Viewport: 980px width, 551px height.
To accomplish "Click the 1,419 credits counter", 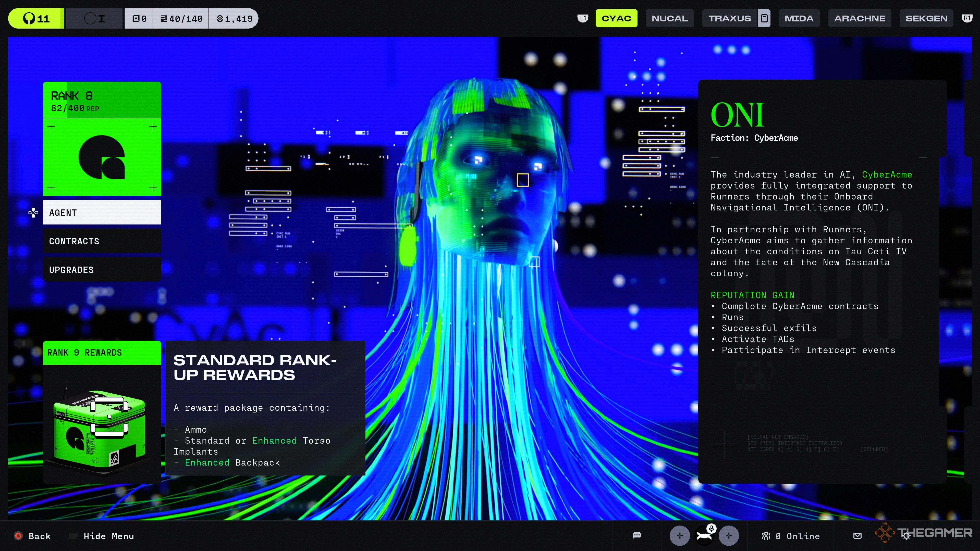I will (x=234, y=19).
